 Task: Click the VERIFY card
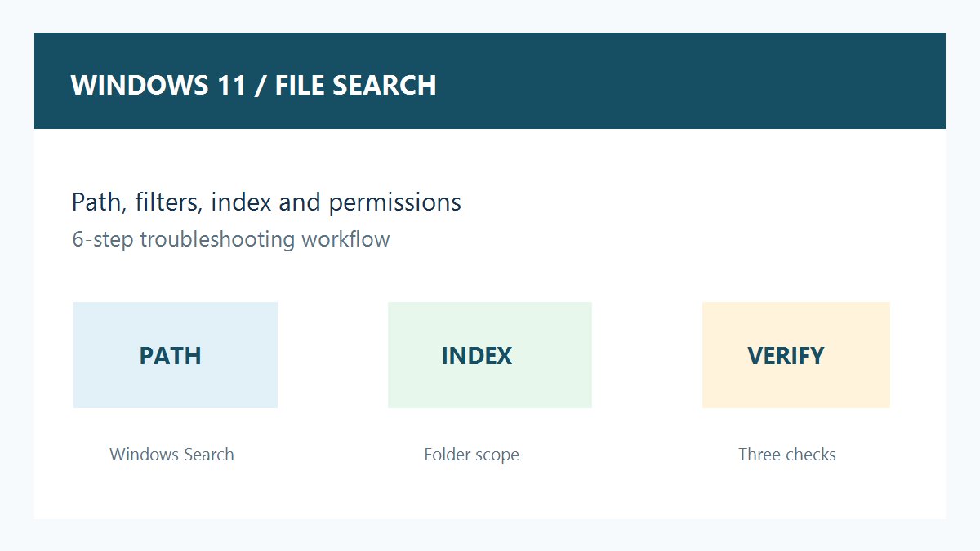click(796, 355)
